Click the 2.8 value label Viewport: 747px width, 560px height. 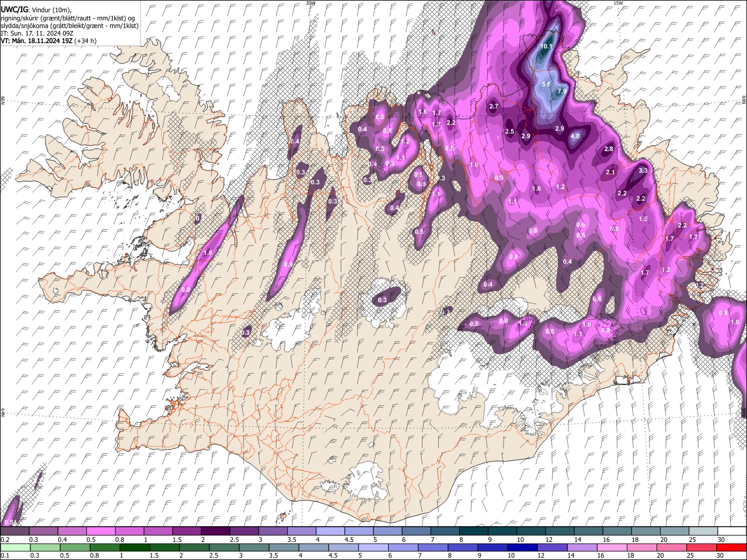[x=609, y=149]
